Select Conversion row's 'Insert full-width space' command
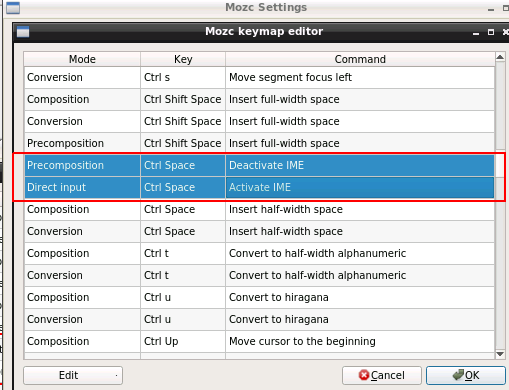The height and width of the screenshot is (390, 509). [x=360, y=121]
